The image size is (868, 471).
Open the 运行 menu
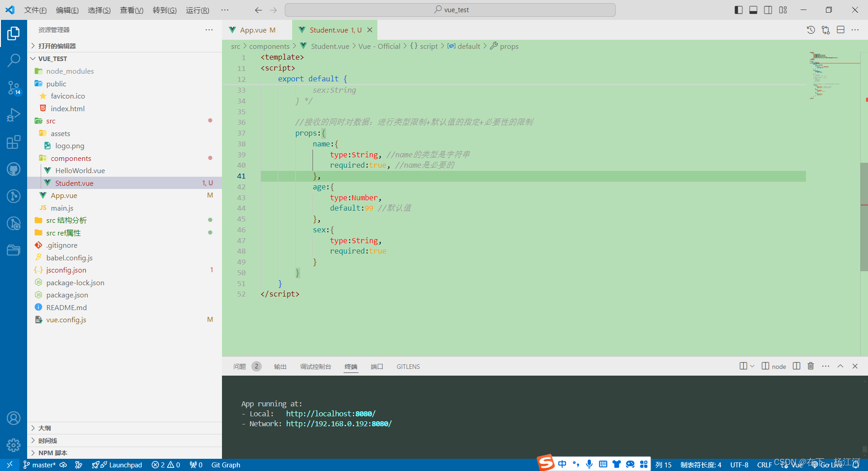click(x=198, y=10)
